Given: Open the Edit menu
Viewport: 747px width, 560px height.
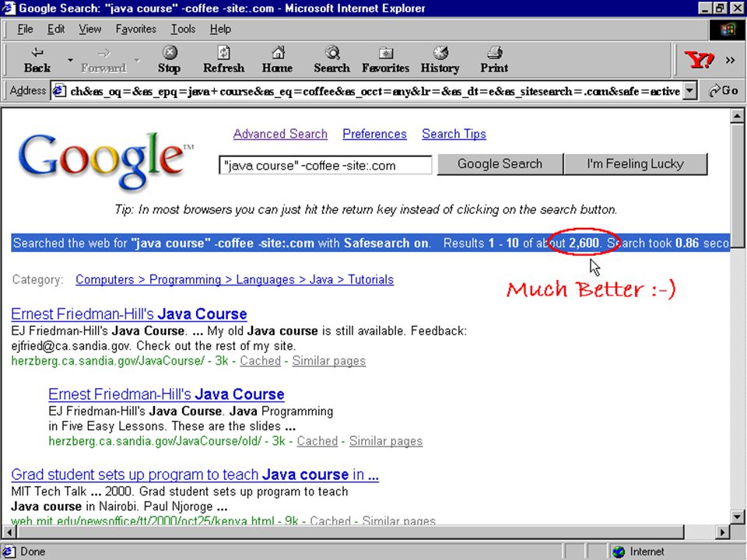Looking at the screenshot, I should [56, 29].
